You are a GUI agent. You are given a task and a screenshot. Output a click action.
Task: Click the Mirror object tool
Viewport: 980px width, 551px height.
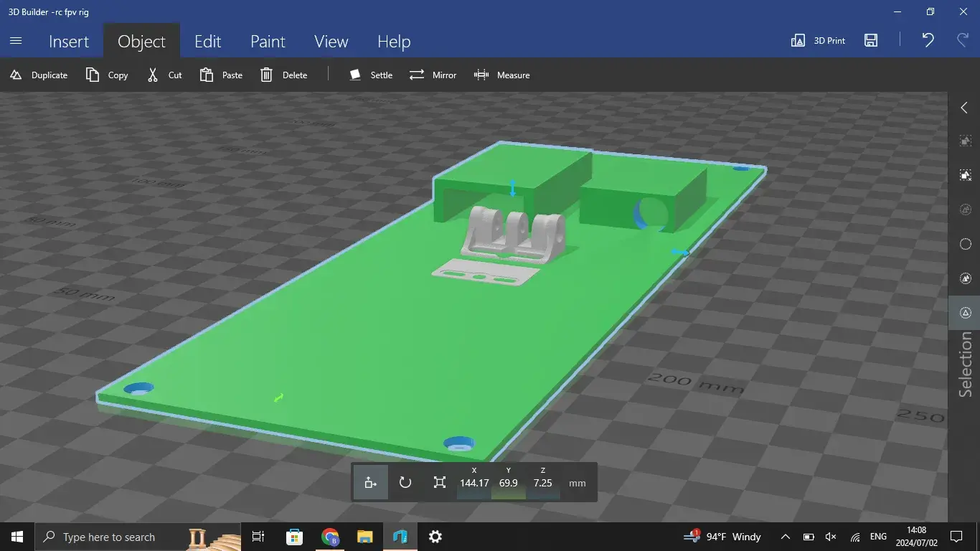point(433,75)
